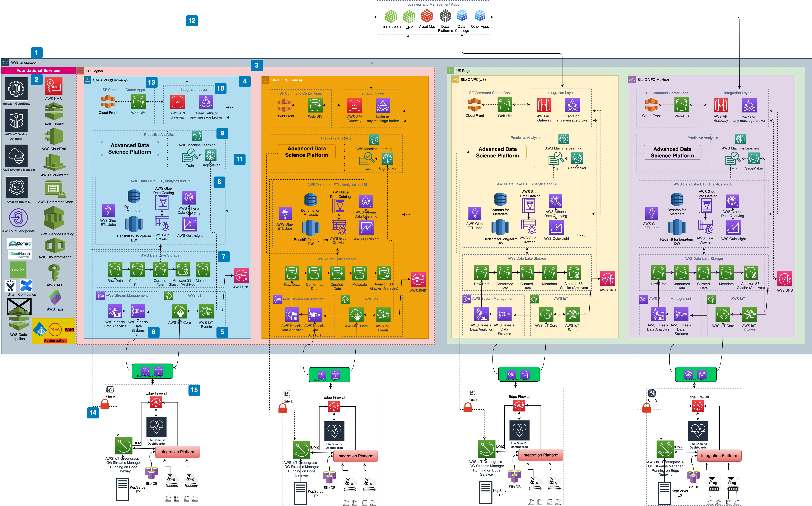Click AWS SNS icon in Site A VPC
This screenshot has height=506, width=812.
pos(241,276)
